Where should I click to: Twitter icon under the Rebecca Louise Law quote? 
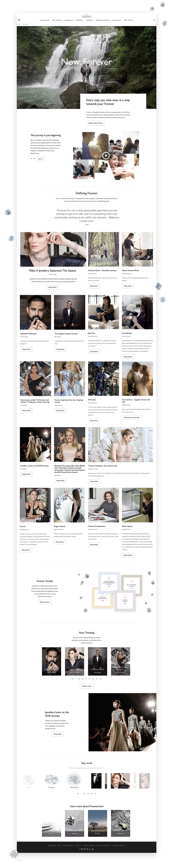pos(88,225)
